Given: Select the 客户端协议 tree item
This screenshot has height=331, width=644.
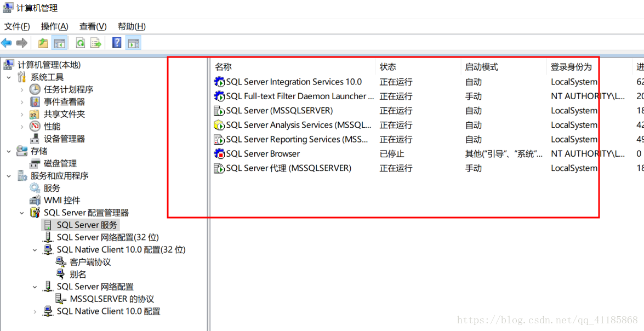Looking at the screenshot, I should (90, 262).
